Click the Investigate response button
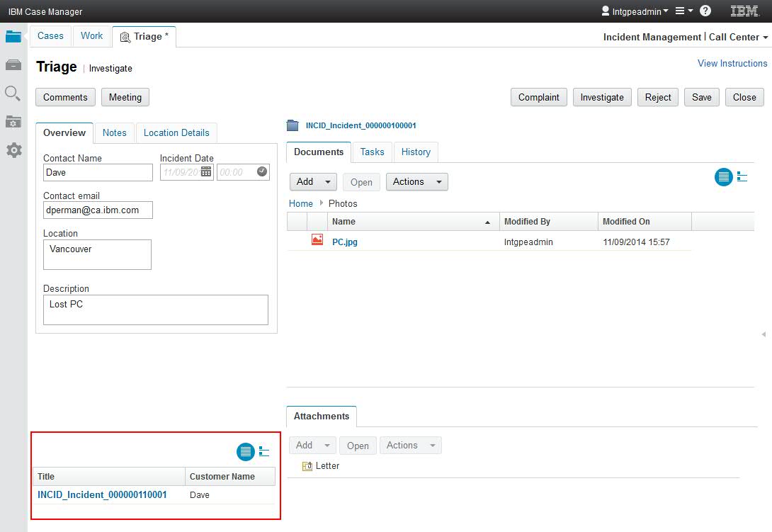The image size is (772, 532). (x=601, y=97)
